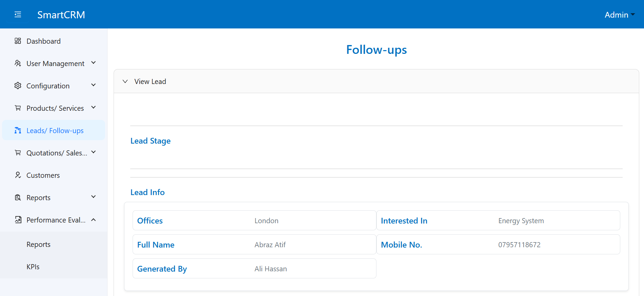The width and height of the screenshot is (644, 296).
Task: Click the View Lead panel header
Action: coord(376,82)
